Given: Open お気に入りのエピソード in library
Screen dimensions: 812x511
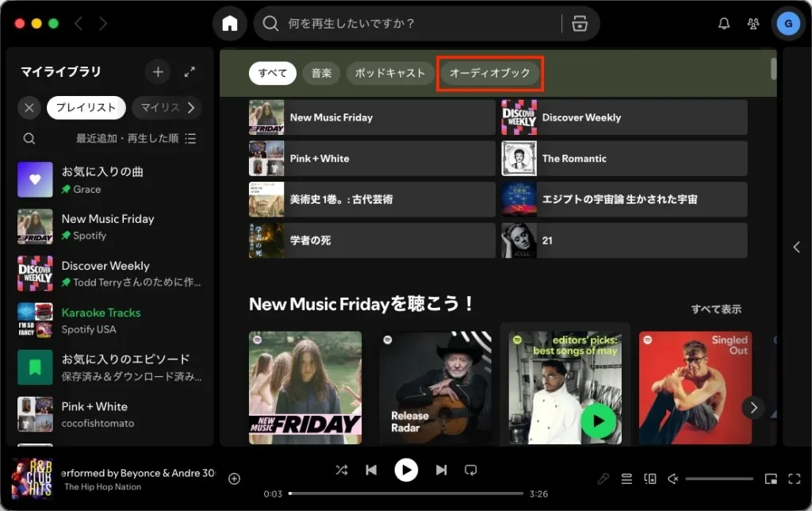Looking at the screenshot, I should tap(110, 367).
